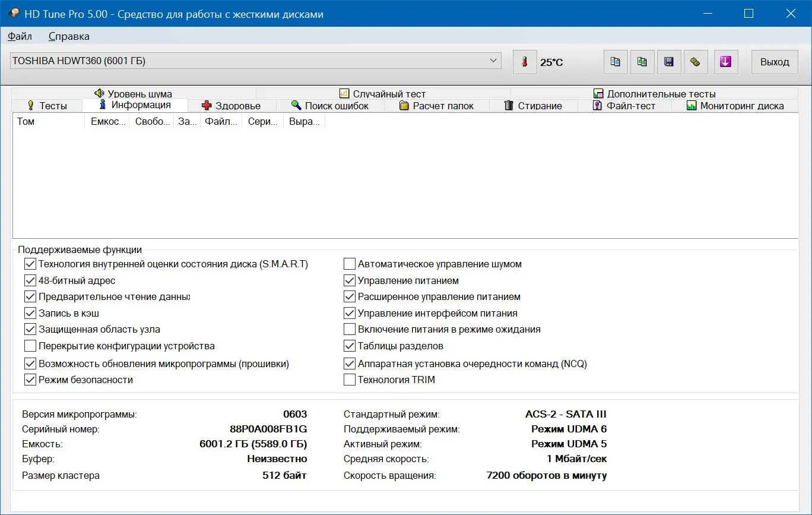Click the Том column header
Viewport: 812px width, 515px height.
click(x=49, y=122)
